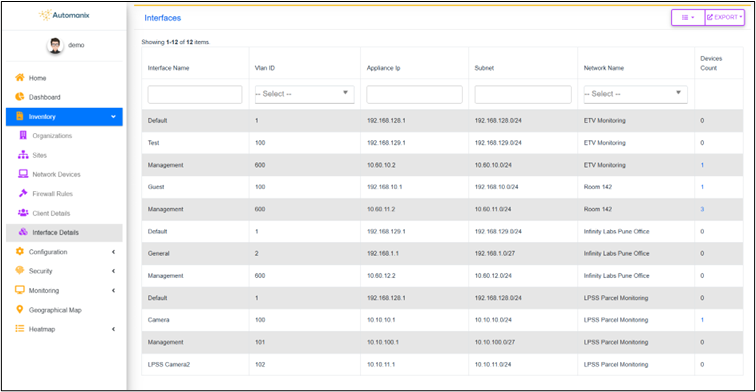Click Network Name column header
The height and width of the screenshot is (392, 756).
click(x=604, y=68)
